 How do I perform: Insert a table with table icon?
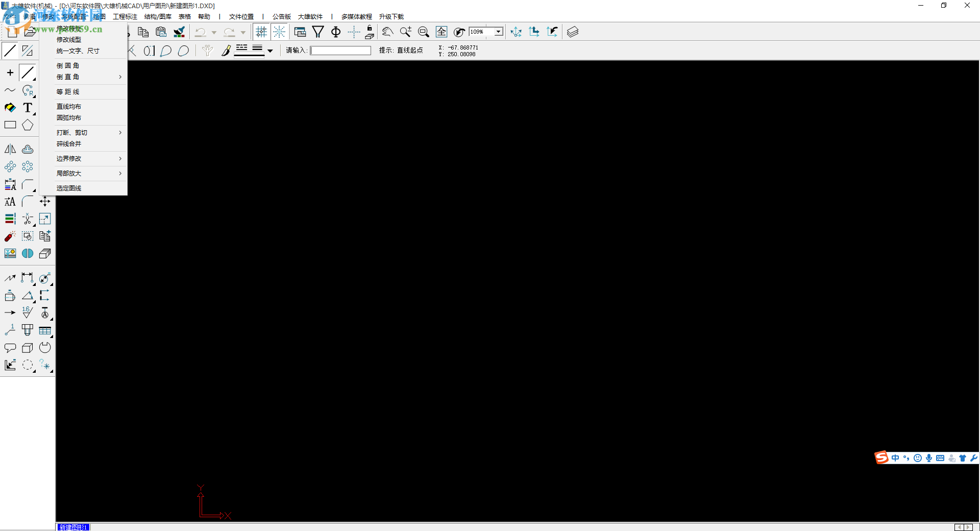pyautogui.click(x=45, y=330)
